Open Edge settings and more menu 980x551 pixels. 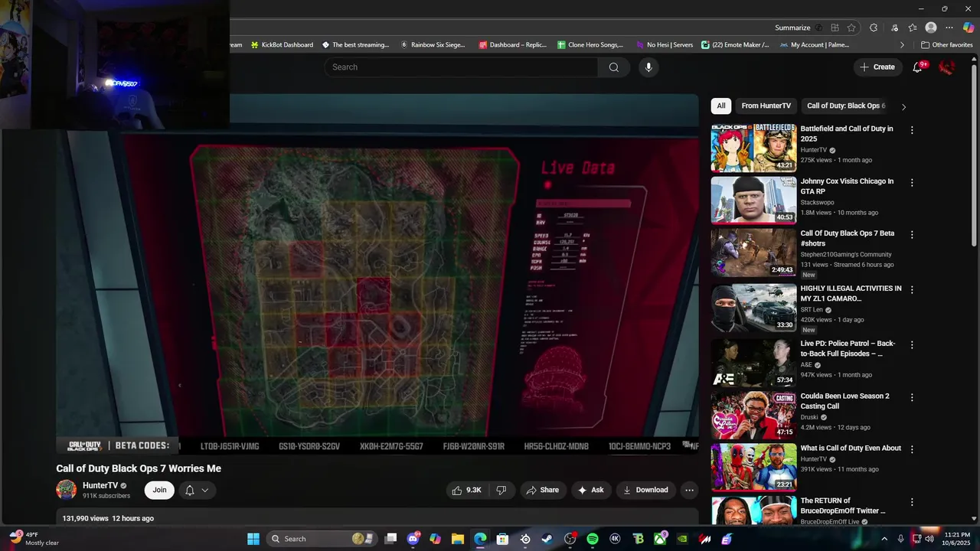[x=949, y=28]
